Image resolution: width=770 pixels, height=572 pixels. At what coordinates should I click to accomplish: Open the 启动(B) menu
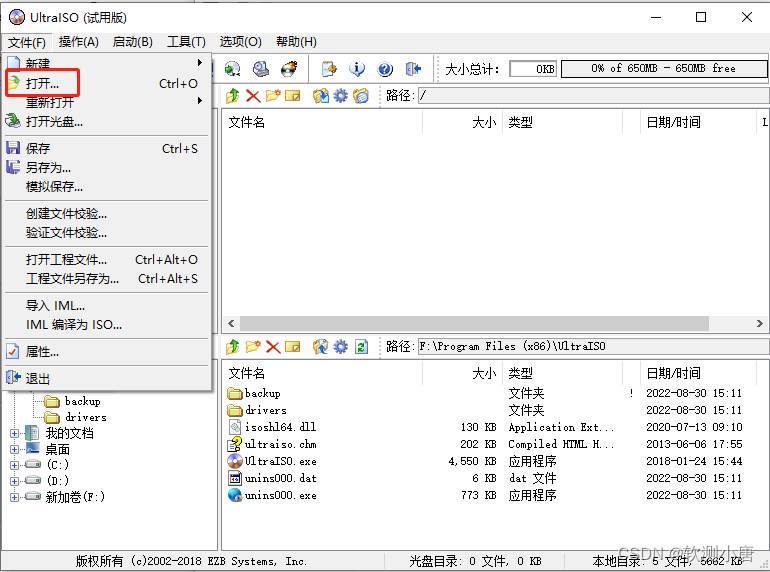(x=133, y=42)
